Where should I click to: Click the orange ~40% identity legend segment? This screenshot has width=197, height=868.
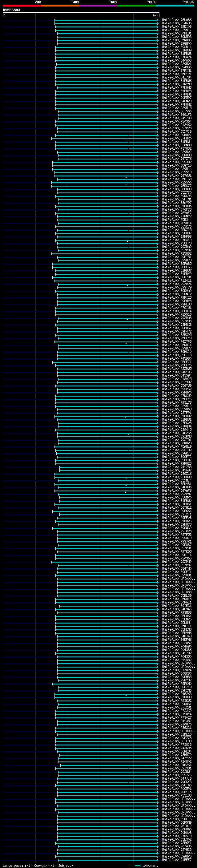60,6
